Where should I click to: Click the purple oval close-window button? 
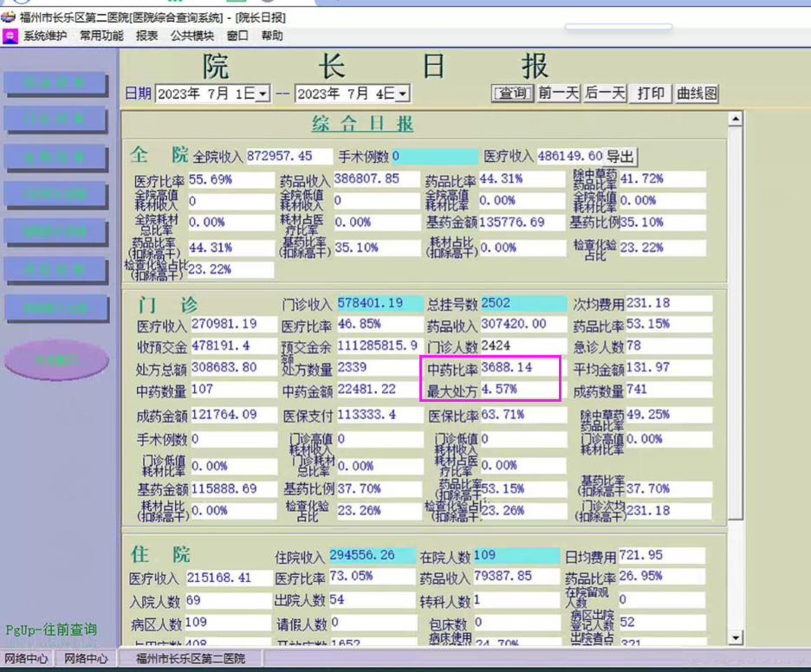click(56, 360)
